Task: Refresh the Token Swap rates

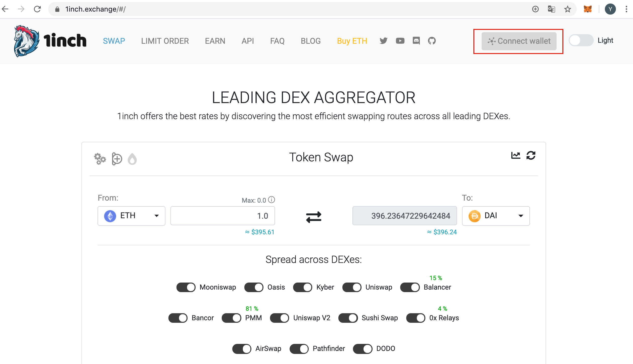Action: pyautogui.click(x=531, y=155)
